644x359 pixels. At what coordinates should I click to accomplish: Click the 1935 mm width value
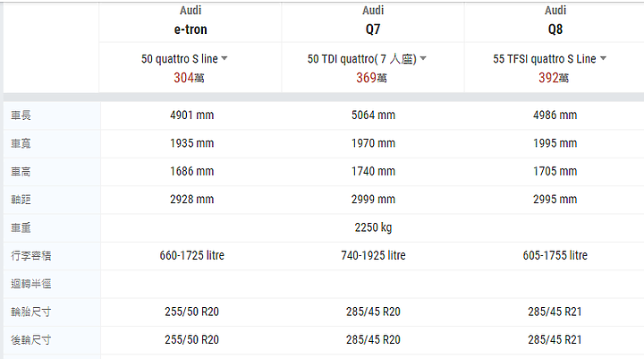(191, 143)
